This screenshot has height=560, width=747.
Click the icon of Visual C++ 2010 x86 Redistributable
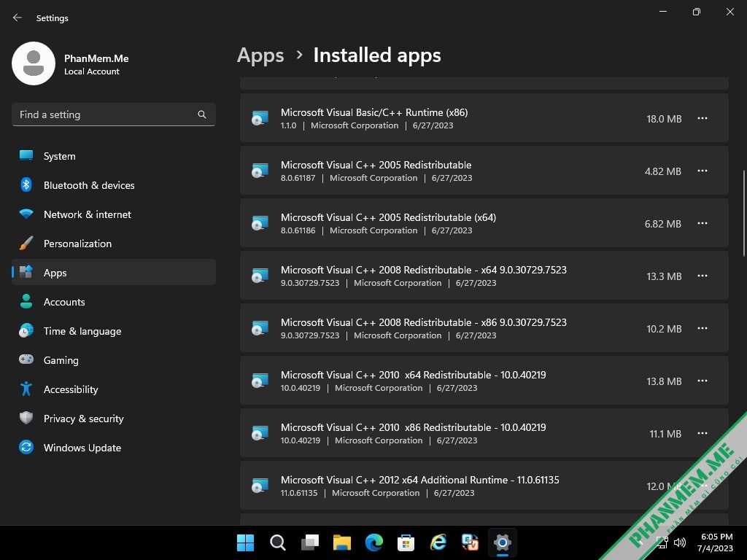point(260,433)
